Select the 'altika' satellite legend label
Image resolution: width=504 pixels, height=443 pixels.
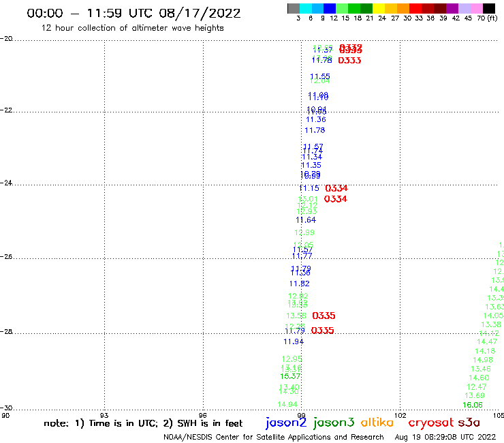pyautogui.click(x=377, y=422)
